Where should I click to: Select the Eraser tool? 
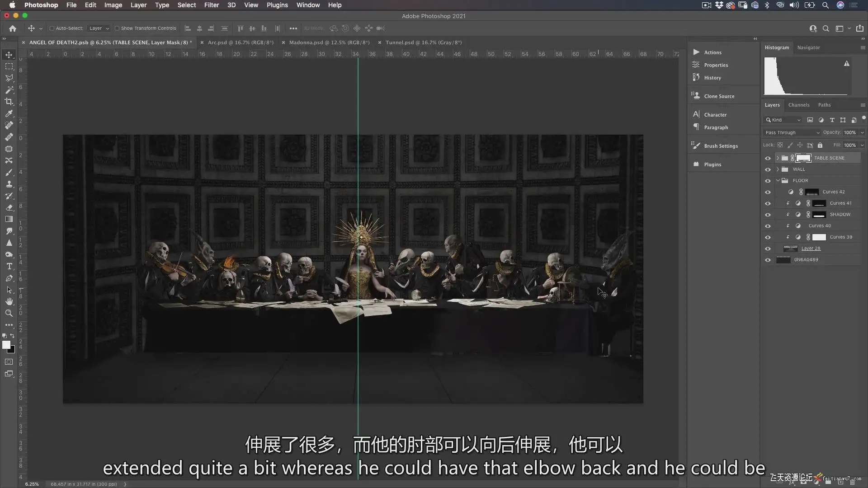click(9, 207)
